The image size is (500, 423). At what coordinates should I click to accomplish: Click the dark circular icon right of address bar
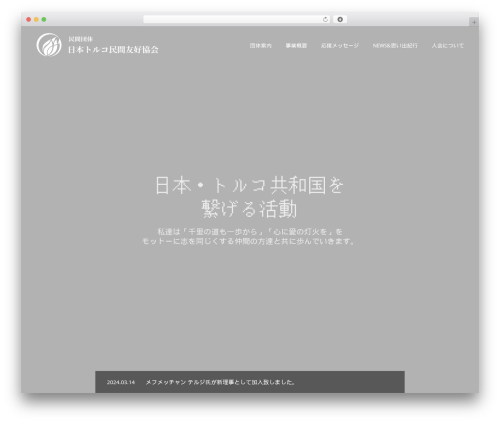pos(340,20)
